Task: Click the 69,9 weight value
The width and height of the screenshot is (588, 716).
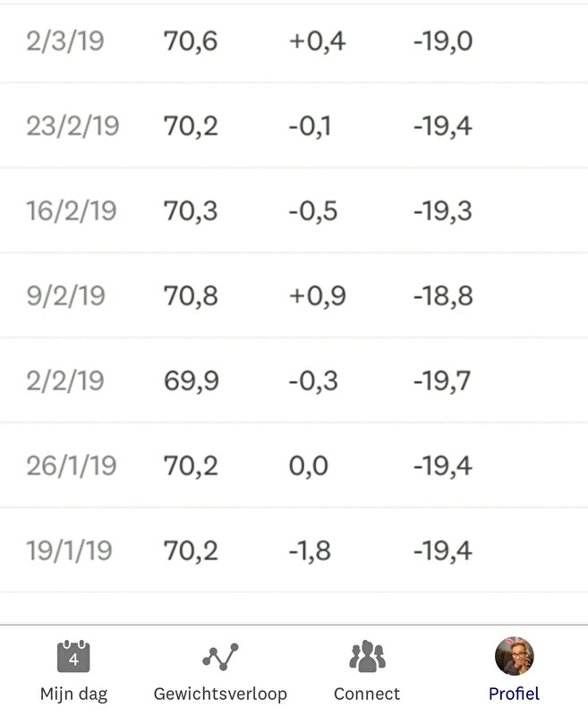Action: click(x=192, y=381)
